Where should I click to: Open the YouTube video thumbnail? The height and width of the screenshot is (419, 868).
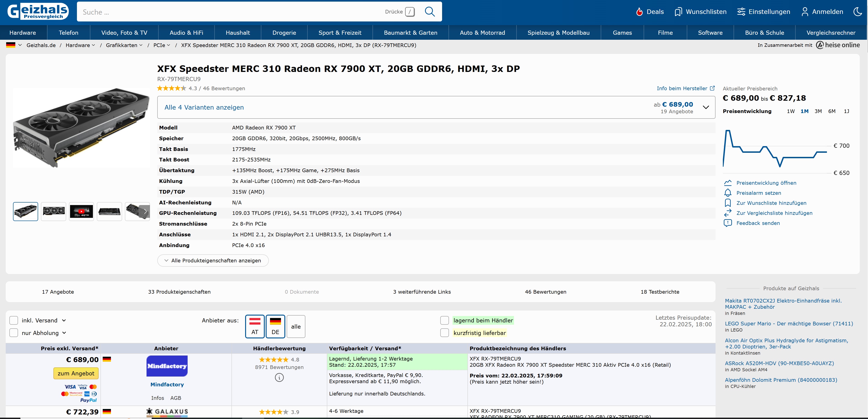(x=81, y=212)
